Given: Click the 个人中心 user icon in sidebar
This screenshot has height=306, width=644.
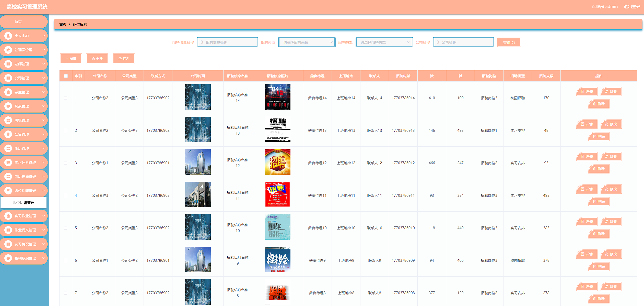Looking at the screenshot, I should 8,36.
